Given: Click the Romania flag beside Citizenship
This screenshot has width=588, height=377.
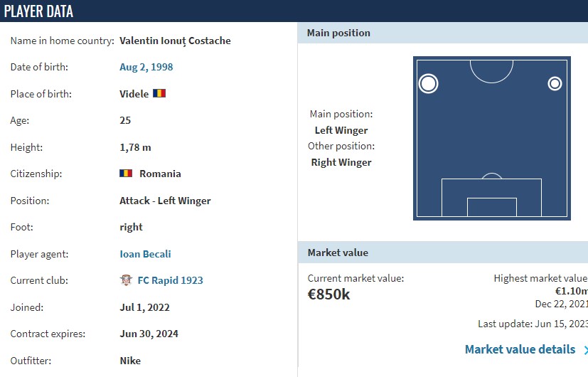Looking at the screenshot, I should [126, 174].
